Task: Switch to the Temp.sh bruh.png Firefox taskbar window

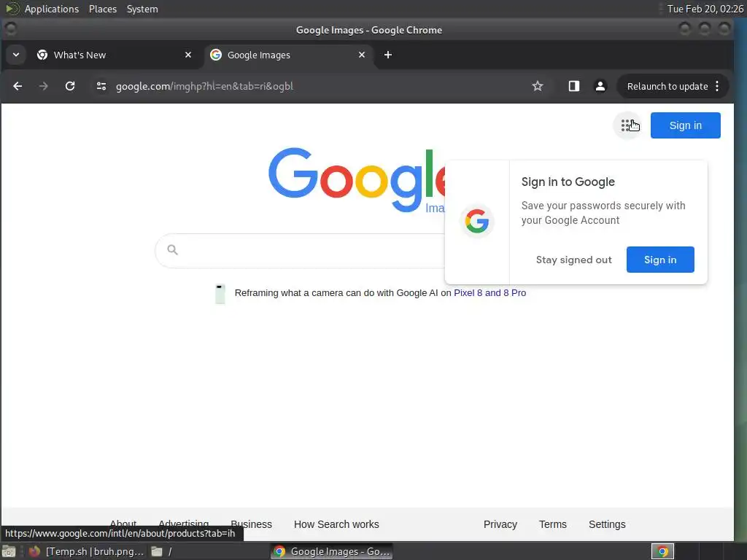Action: (86, 551)
